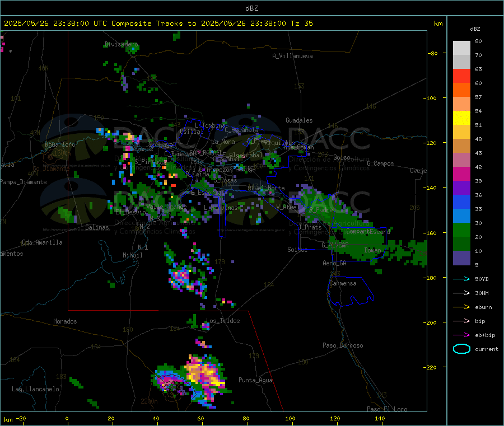Screen dimensions: 504x426
Task: Click the 'dBZ' label above color scale
Action: [x=475, y=29]
